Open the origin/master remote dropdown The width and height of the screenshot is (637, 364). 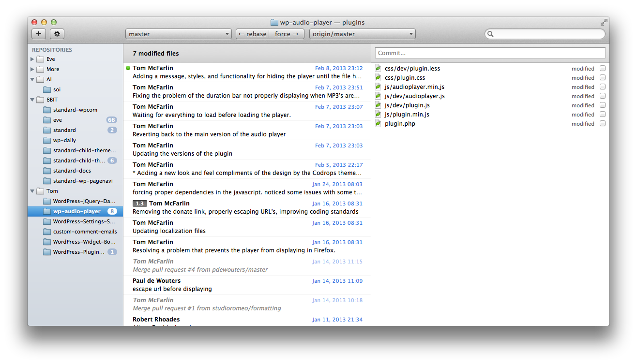point(363,34)
